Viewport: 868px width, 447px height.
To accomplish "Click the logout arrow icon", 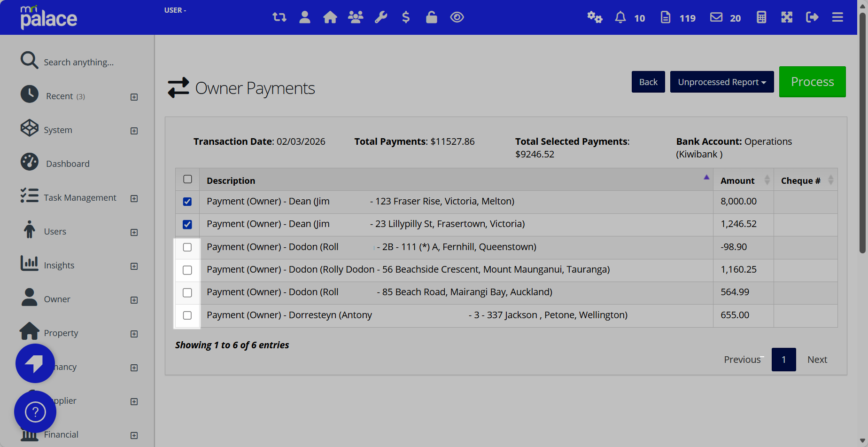I will [812, 17].
